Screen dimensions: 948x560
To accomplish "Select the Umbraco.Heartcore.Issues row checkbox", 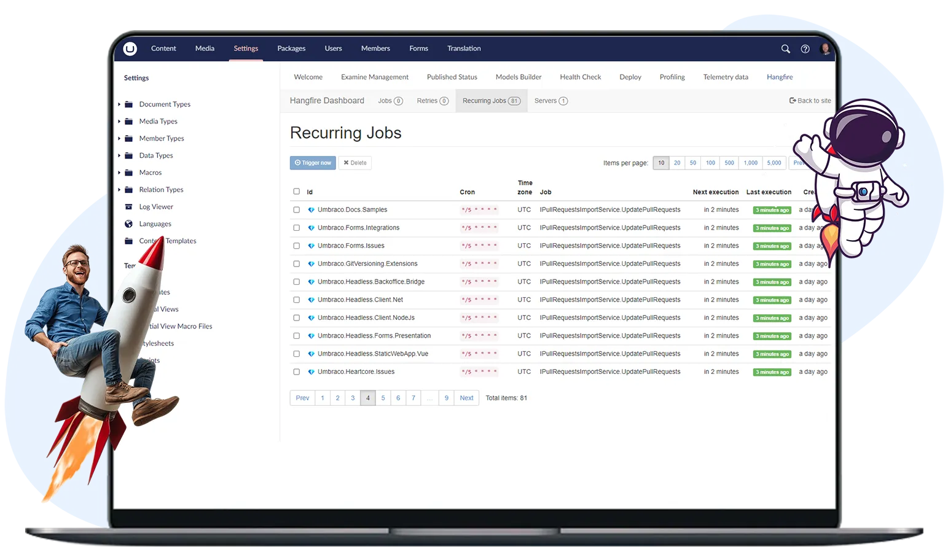I will 297,372.
